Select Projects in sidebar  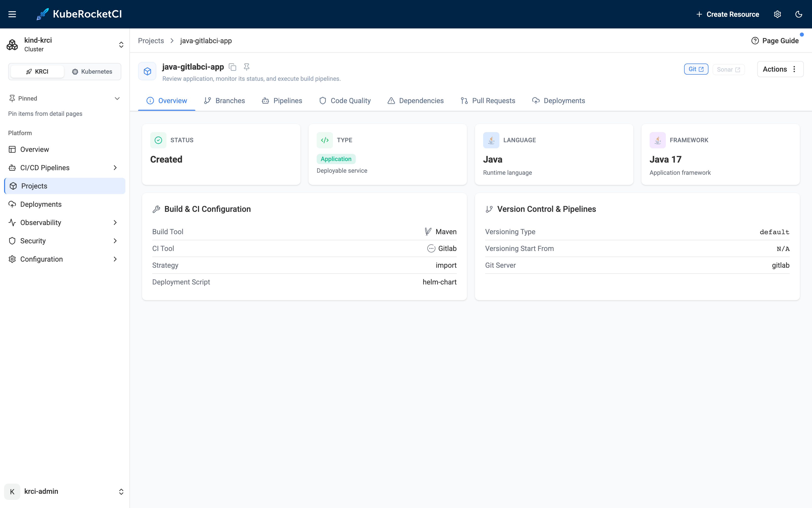65,186
